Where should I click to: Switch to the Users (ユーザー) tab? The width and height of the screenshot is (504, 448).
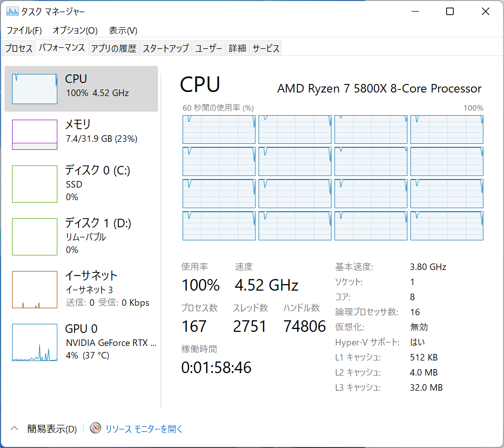(x=209, y=48)
